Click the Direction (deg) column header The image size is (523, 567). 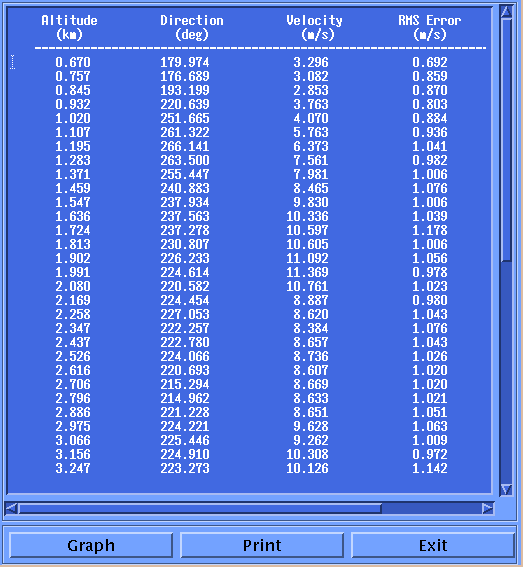pos(192,27)
